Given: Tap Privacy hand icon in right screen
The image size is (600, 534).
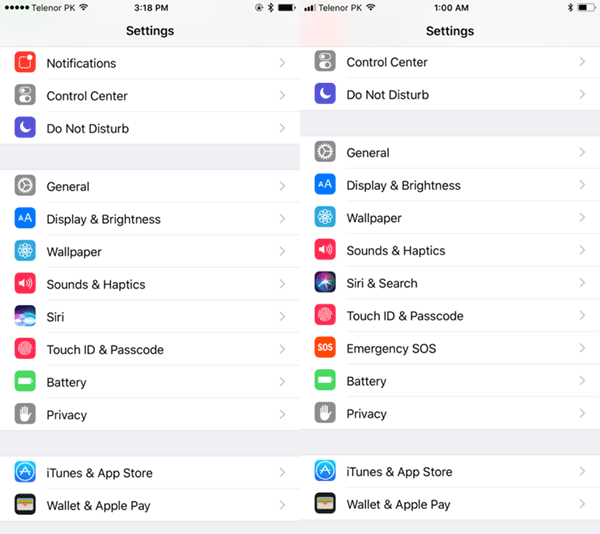Looking at the screenshot, I should tap(325, 413).
